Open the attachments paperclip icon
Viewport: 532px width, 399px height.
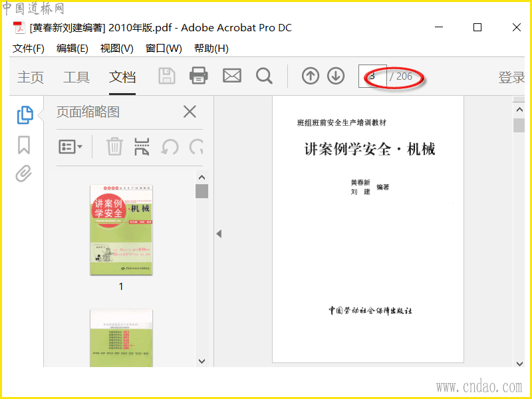pos(23,174)
